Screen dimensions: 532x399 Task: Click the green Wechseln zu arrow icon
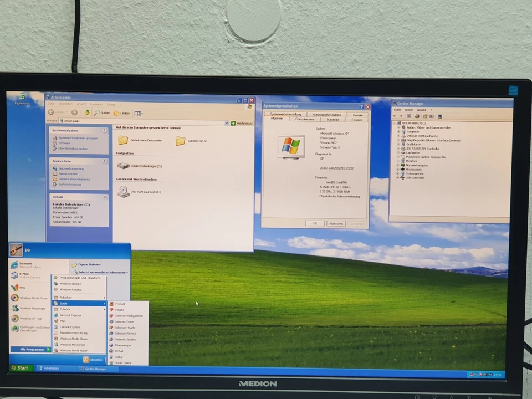[x=233, y=122]
